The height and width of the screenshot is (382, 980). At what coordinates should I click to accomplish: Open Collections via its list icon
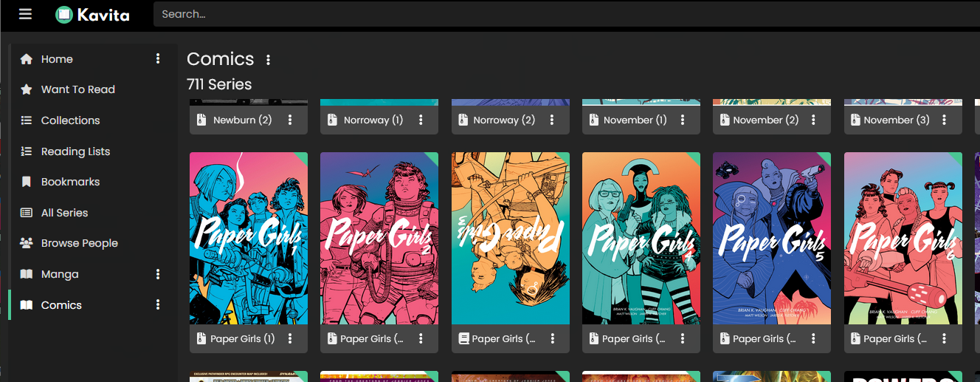click(27, 120)
